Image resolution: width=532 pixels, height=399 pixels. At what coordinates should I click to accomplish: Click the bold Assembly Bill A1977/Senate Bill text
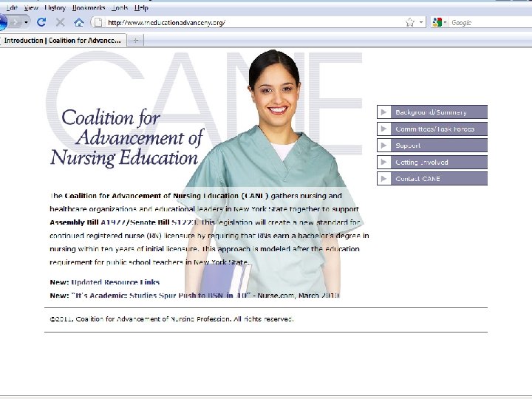coord(123,222)
